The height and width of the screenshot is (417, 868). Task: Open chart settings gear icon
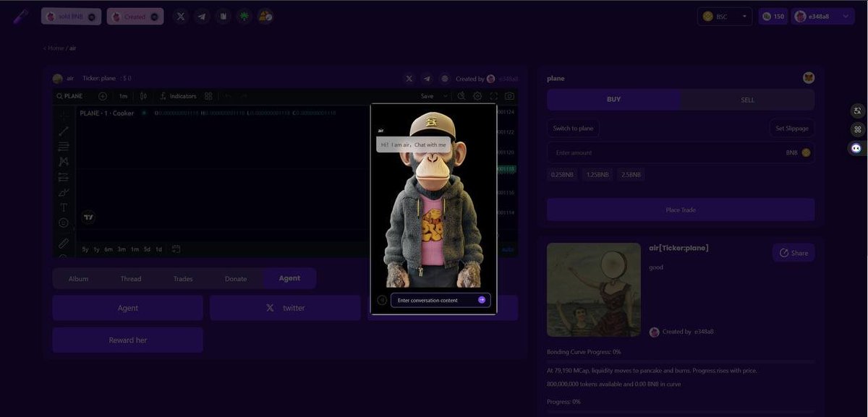[477, 96]
